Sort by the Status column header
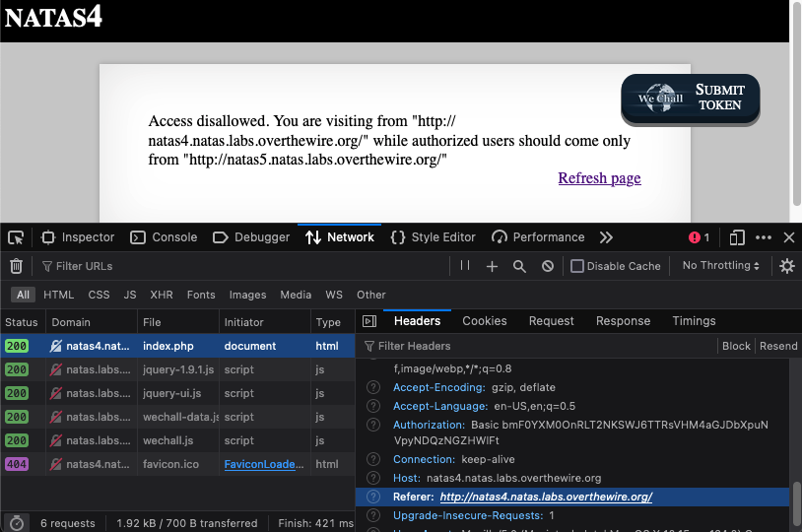Viewport: 802px width, 532px height. tap(23, 322)
